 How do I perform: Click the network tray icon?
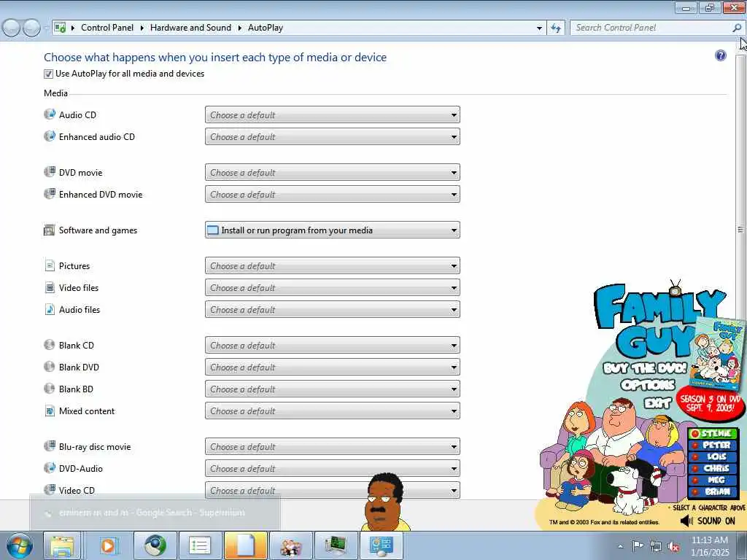(656, 547)
